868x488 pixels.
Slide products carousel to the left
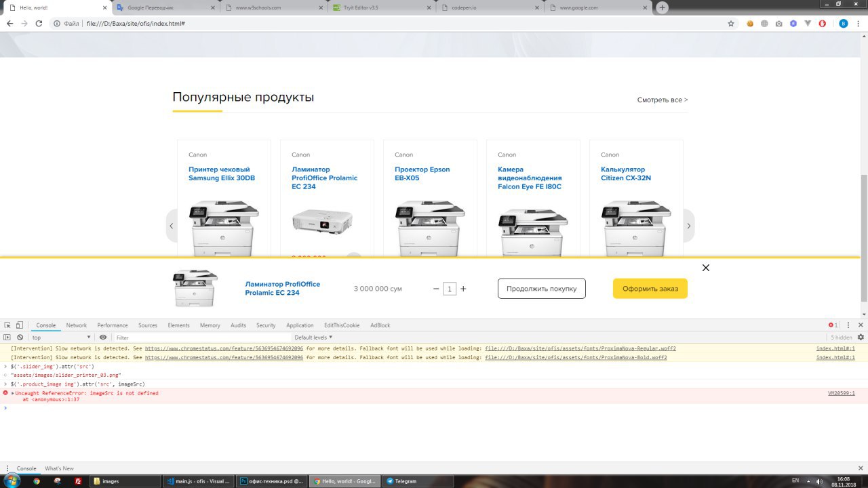tap(172, 226)
